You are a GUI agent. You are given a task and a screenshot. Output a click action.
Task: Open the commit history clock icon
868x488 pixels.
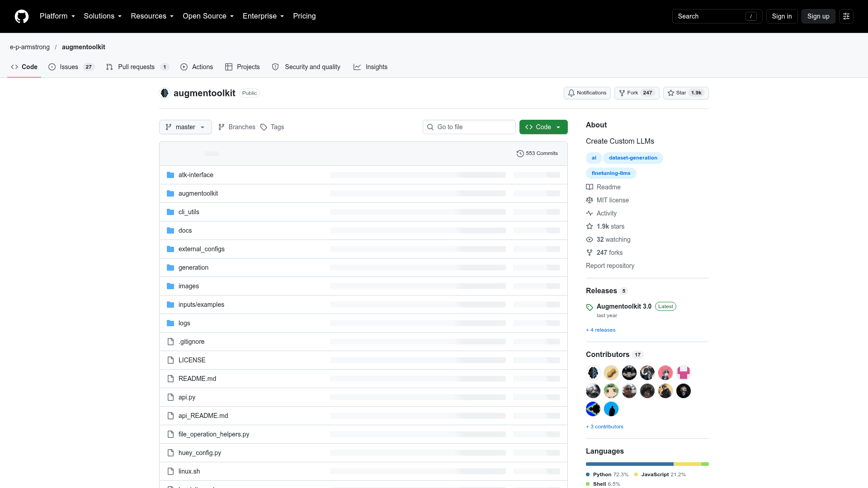point(520,154)
